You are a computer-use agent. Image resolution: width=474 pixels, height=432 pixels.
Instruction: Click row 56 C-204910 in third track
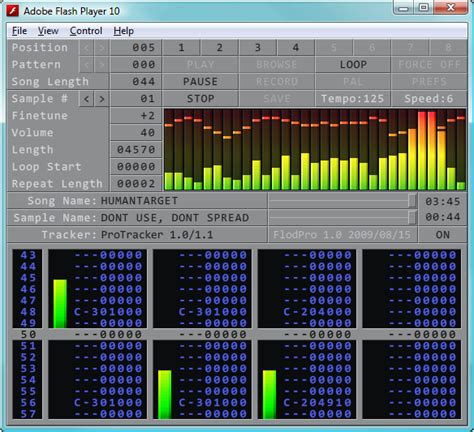tap(318, 403)
